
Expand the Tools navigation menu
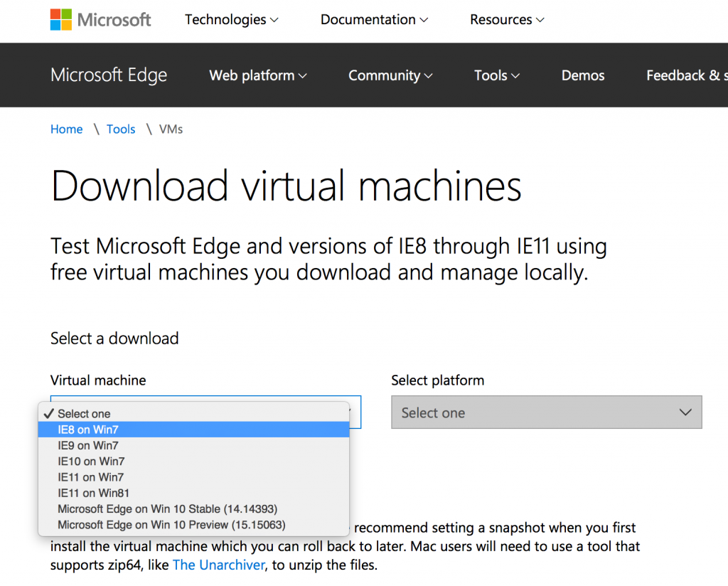[x=496, y=75]
